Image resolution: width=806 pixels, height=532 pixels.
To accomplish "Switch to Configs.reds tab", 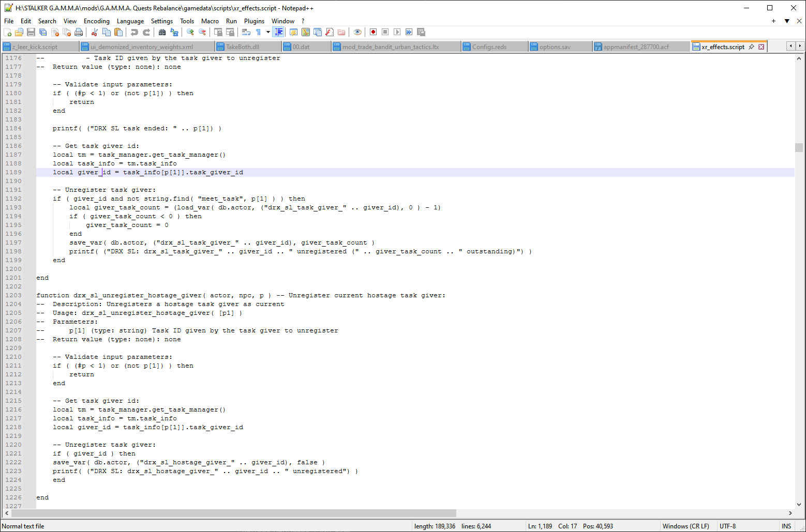I will click(495, 47).
